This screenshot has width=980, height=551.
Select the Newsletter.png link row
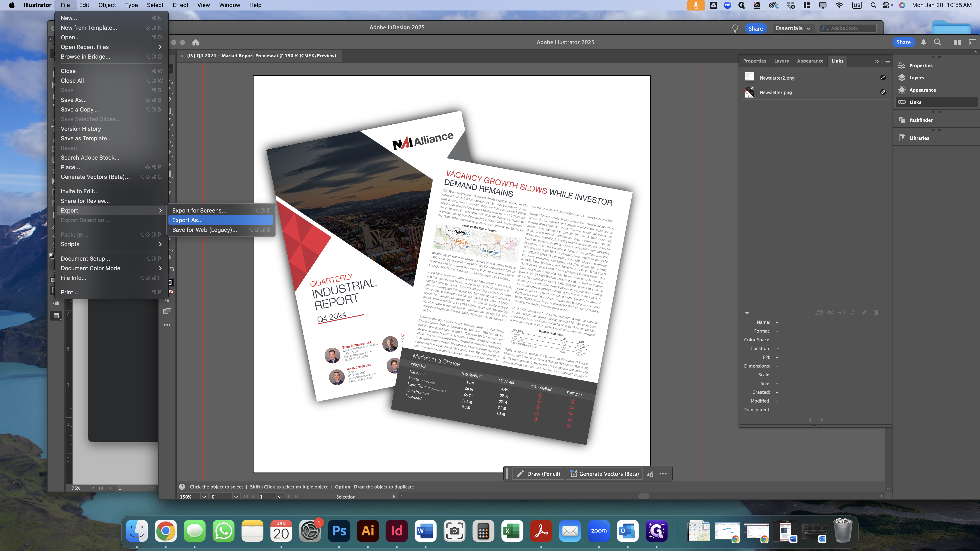[816, 92]
